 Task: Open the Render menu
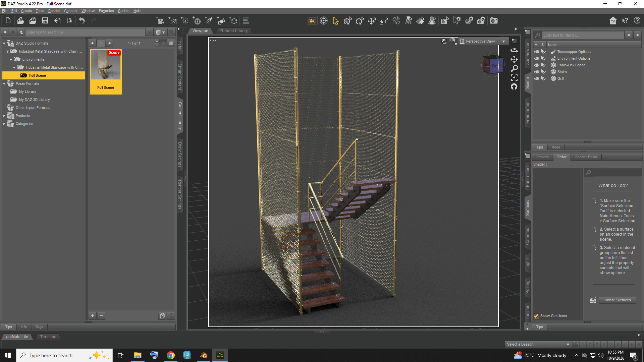[54, 11]
